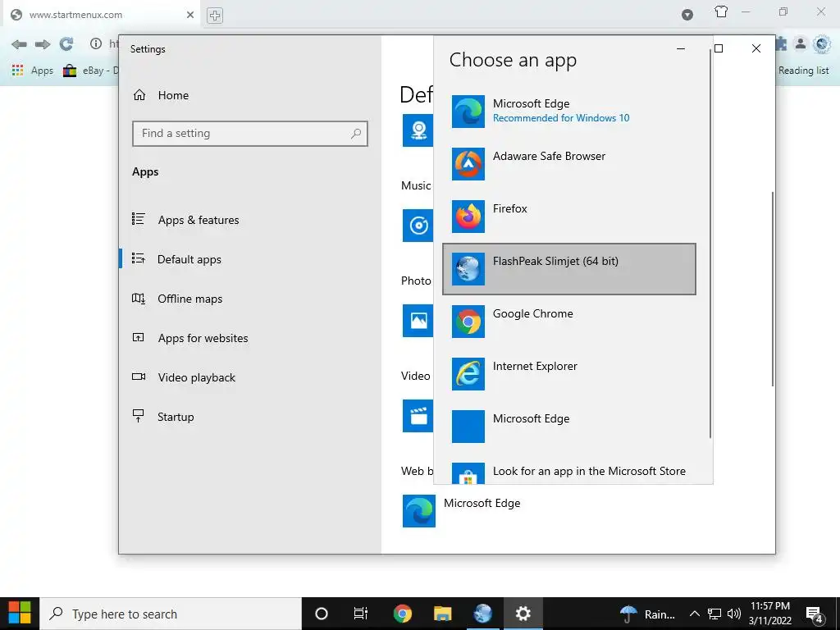The image size is (840, 630).
Task: Open a new browser tab
Action: 215,15
